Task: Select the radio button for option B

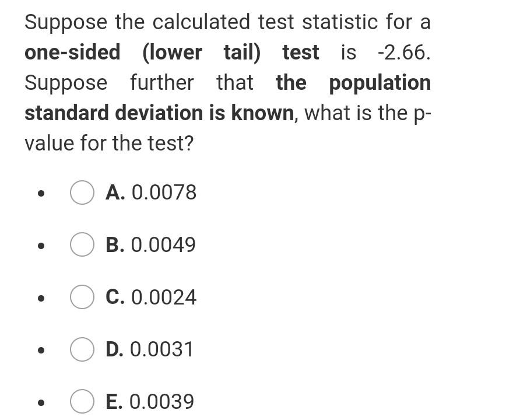Action: coord(82,245)
